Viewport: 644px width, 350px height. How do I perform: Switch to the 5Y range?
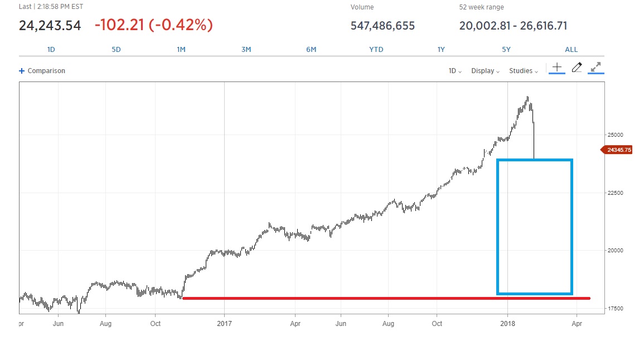(x=506, y=49)
